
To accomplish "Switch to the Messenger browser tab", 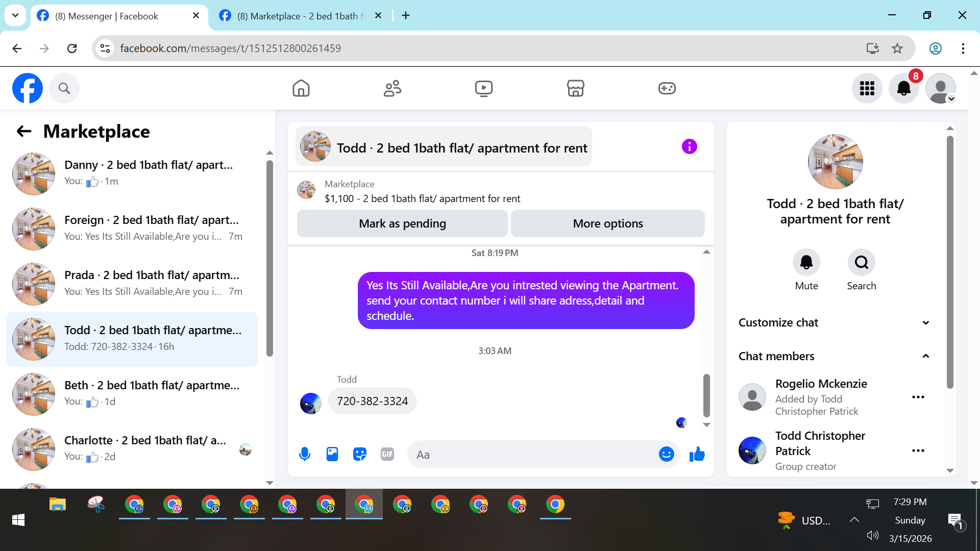I will click(x=119, y=16).
